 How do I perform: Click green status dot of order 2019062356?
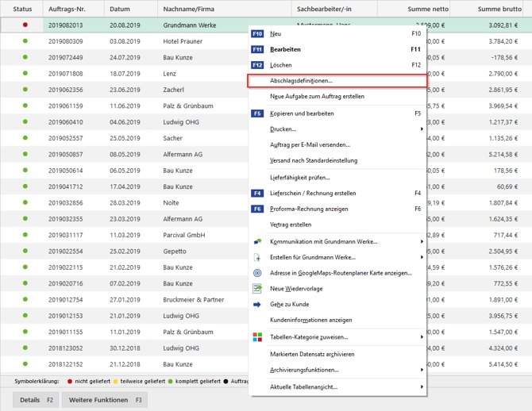click(25, 90)
